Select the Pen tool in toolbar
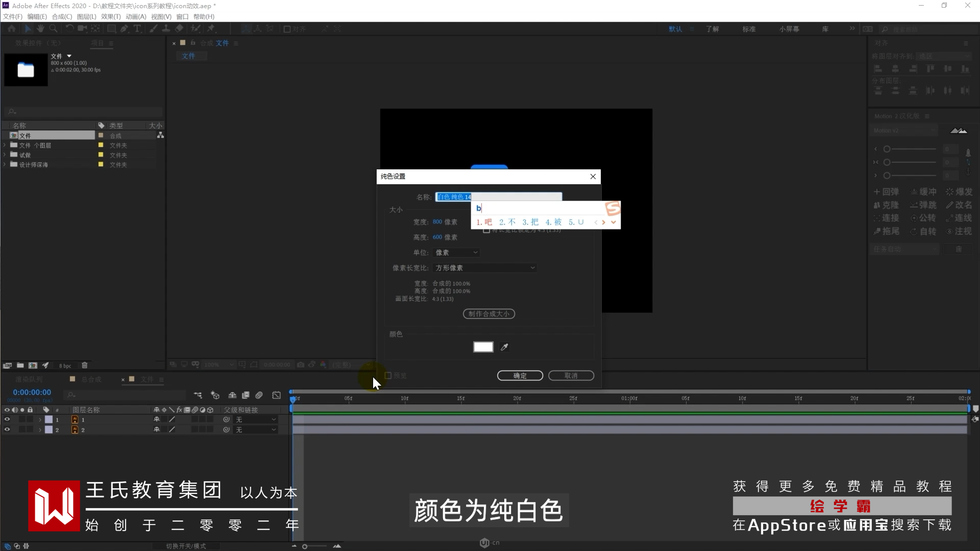Image resolution: width=980 pixels, height=551 pixels. (124, 29)
